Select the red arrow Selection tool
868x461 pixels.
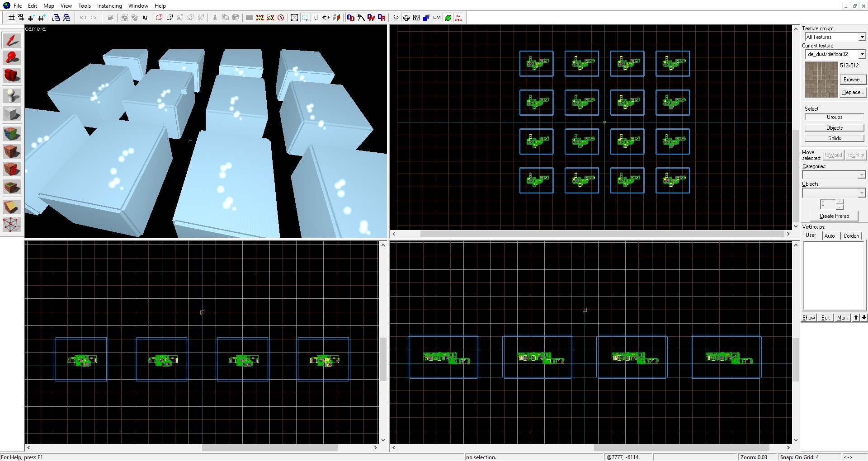point(12,40)
